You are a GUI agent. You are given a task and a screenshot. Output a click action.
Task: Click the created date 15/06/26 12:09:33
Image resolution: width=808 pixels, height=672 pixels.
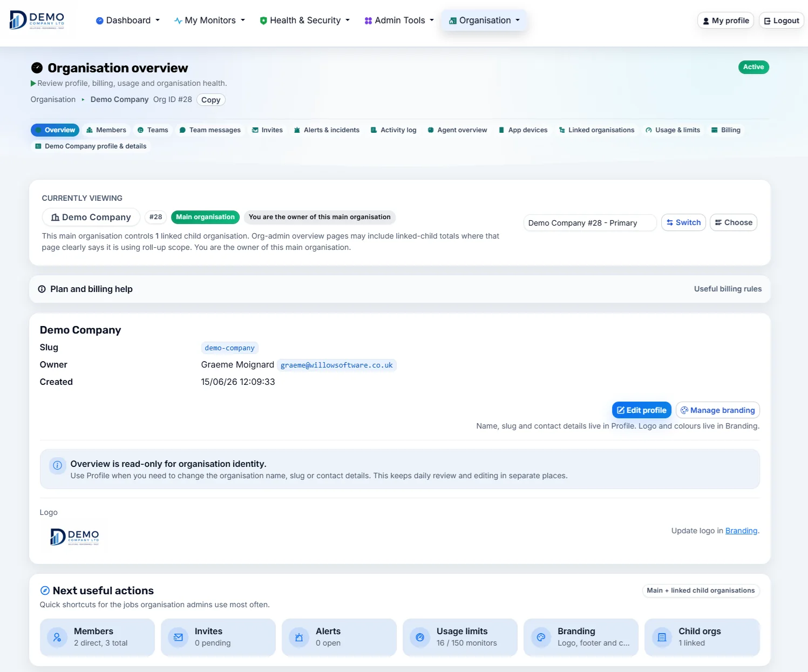pyautogui.click(x=238, y=382)
